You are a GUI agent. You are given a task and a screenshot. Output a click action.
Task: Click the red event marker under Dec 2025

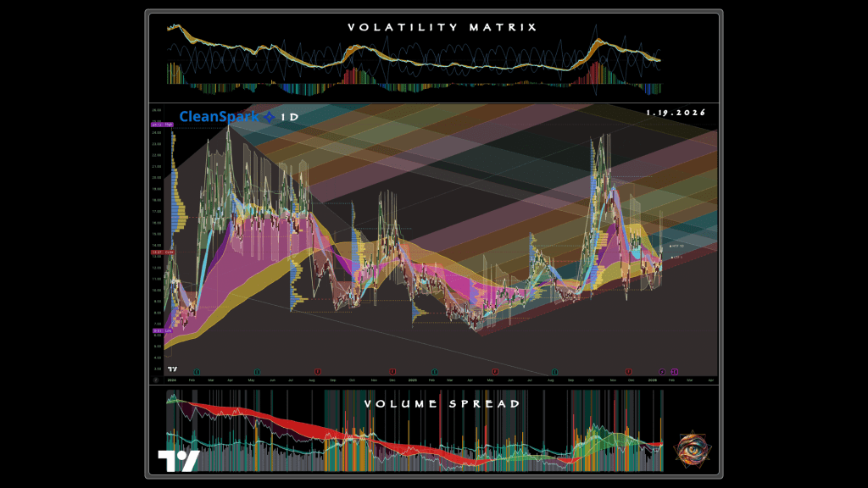click(628, 371)
